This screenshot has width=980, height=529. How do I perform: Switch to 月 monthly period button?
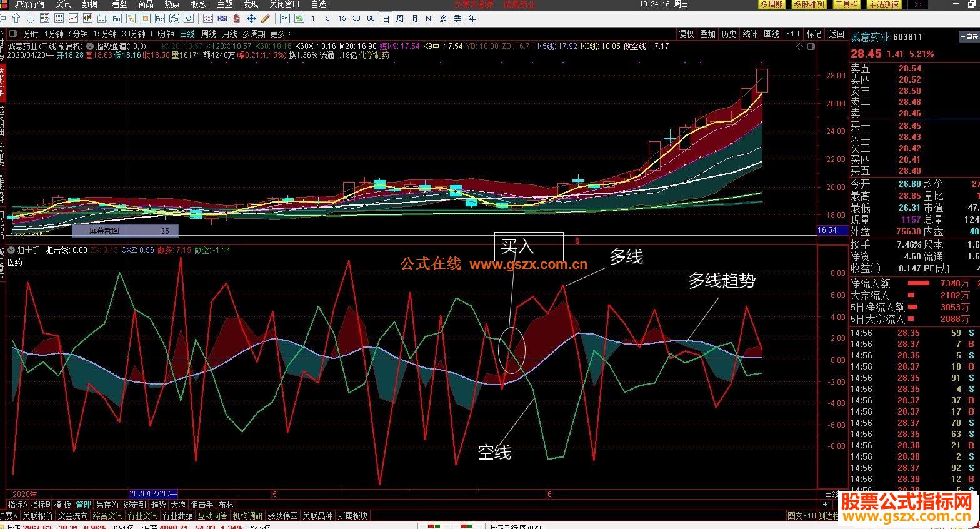point(414,19)
